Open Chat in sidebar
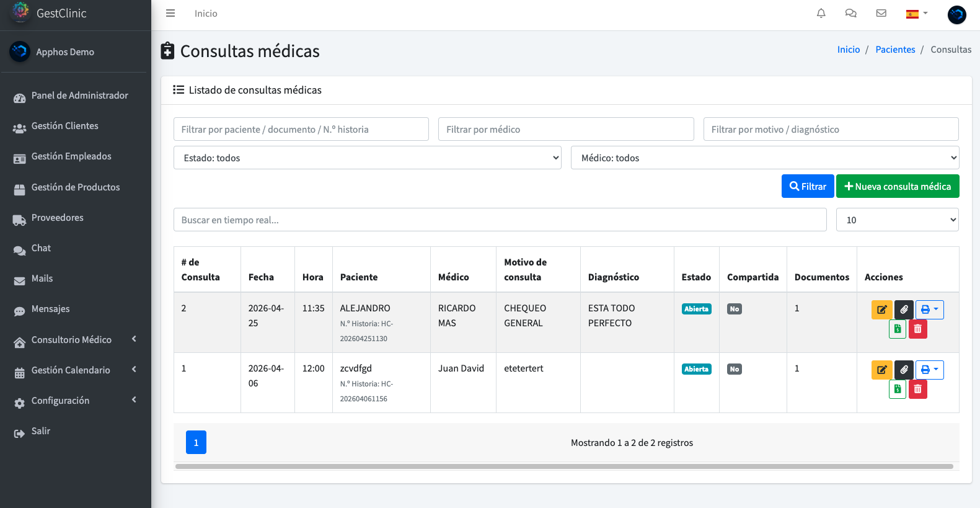This screenshot has height=508, width=980. point(75,248)
